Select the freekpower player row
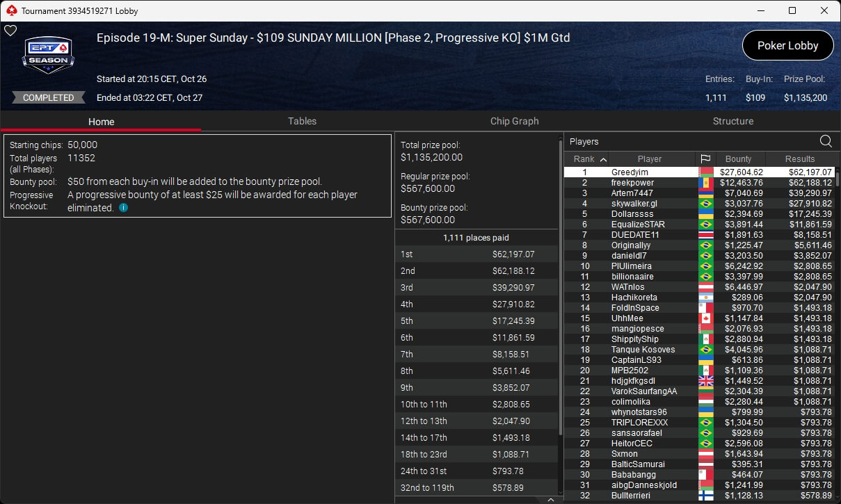The image size is (841, 504). click(x=698, y=182)
